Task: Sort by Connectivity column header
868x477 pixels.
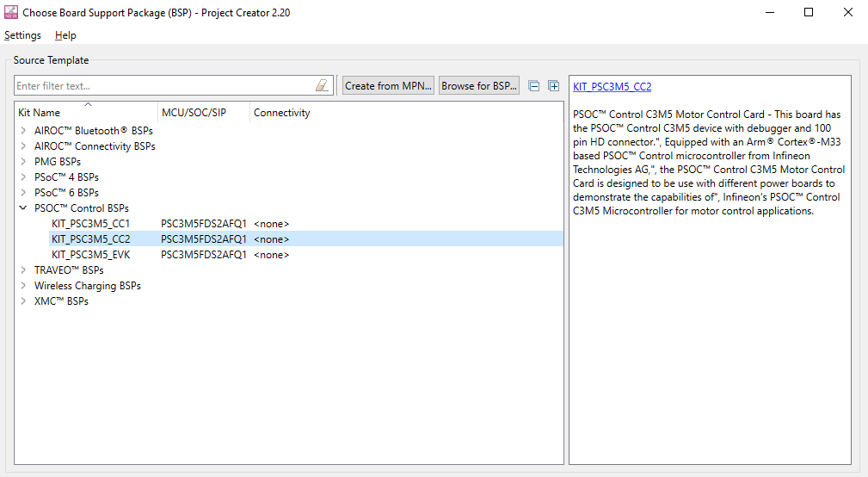Action: pyautogui.click(x=406, y=113)
